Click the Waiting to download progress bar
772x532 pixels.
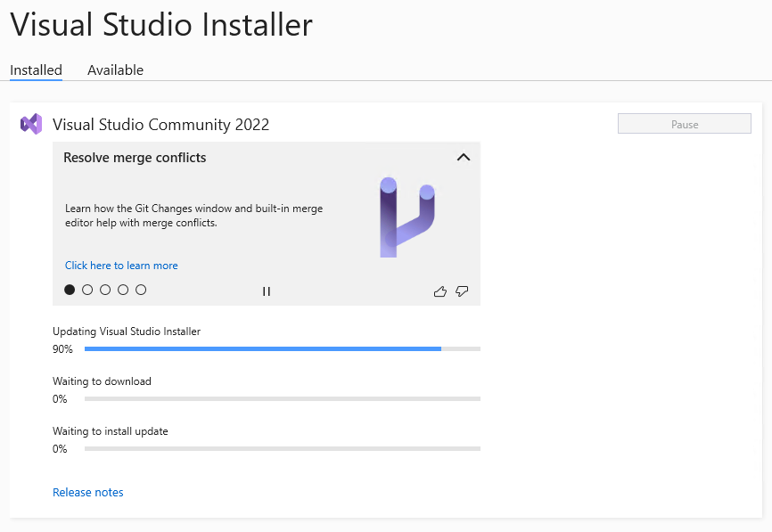(x=281, y=398)
